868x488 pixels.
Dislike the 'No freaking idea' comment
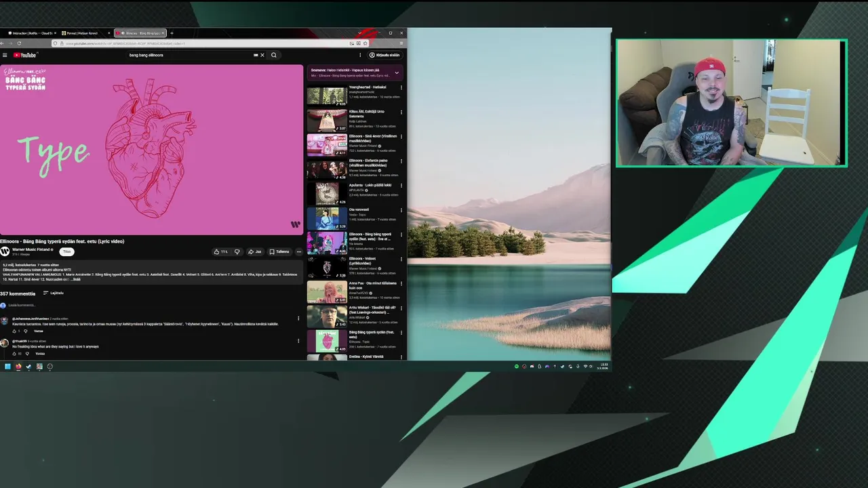click(27, 353)
